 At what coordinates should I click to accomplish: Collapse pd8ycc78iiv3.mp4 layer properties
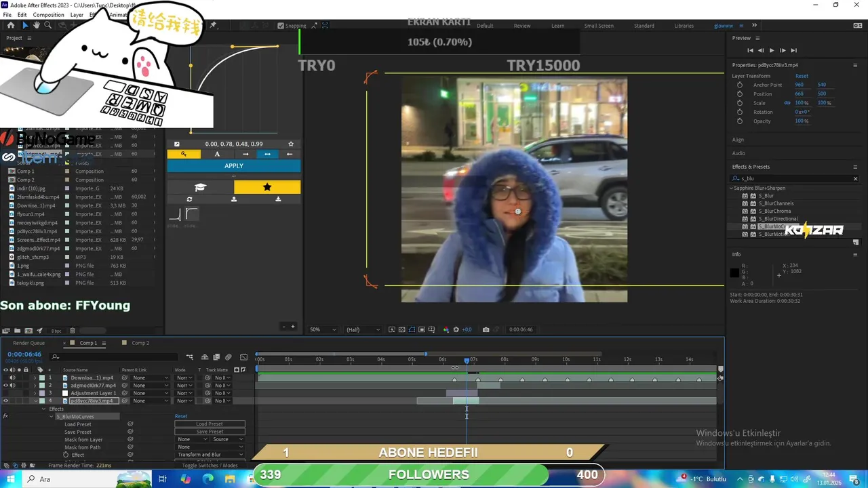tap(35, 401)
